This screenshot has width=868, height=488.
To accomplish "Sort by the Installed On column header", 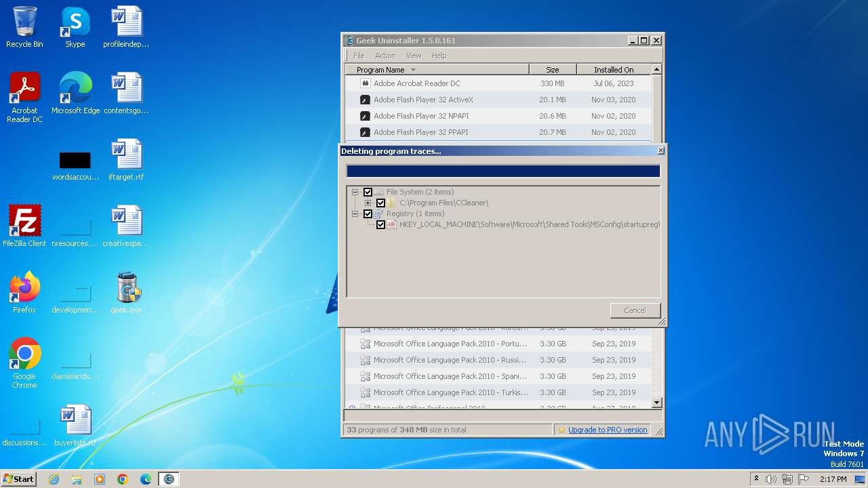I will point(614,69).
